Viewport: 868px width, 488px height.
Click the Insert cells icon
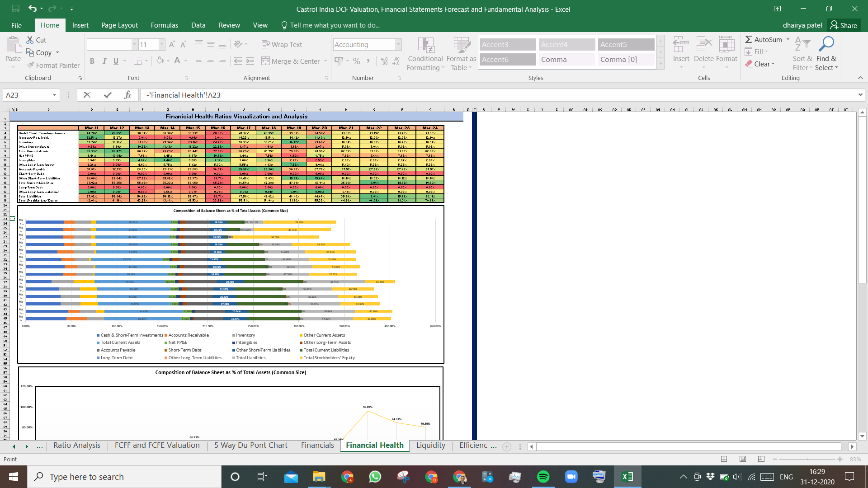click(681, 45)
